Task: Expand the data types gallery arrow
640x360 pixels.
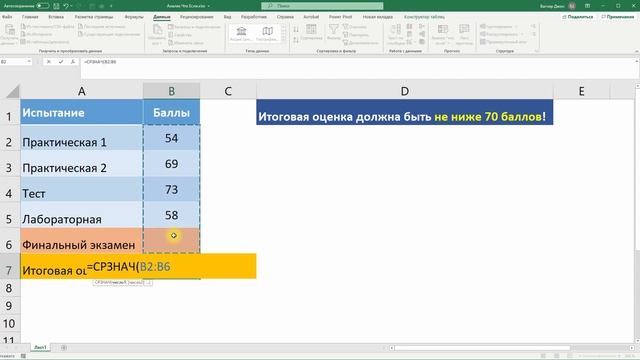Action: (284, 41)
